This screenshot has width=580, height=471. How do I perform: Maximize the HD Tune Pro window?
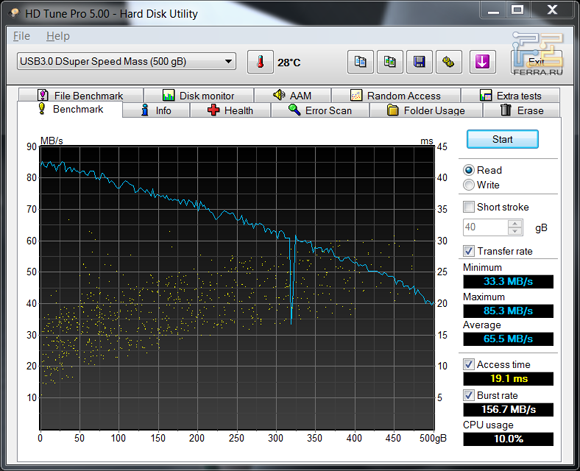click(x=517, y=10)
